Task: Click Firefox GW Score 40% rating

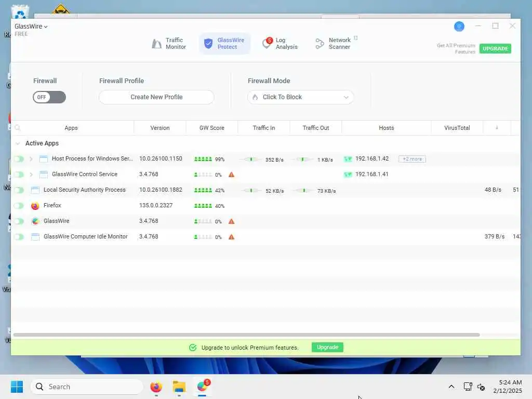Action: click(209, 206)
